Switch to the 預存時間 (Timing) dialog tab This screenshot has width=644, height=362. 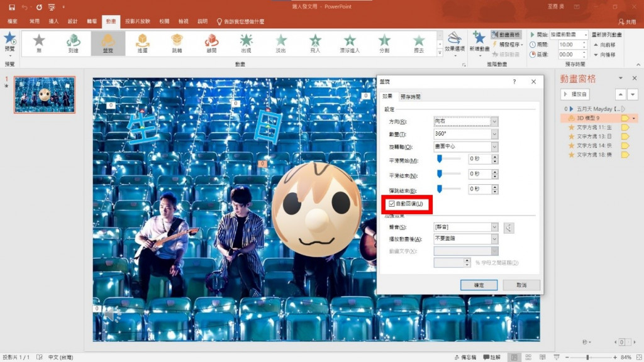pos(410,97)
